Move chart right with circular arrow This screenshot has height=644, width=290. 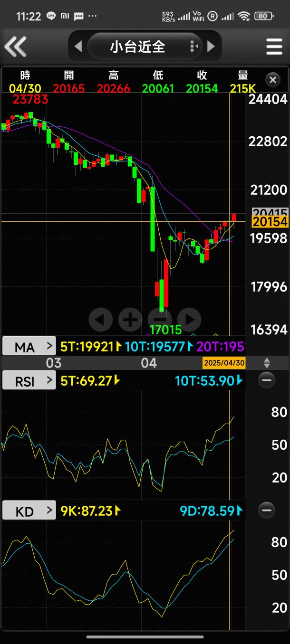coord(189,320)
